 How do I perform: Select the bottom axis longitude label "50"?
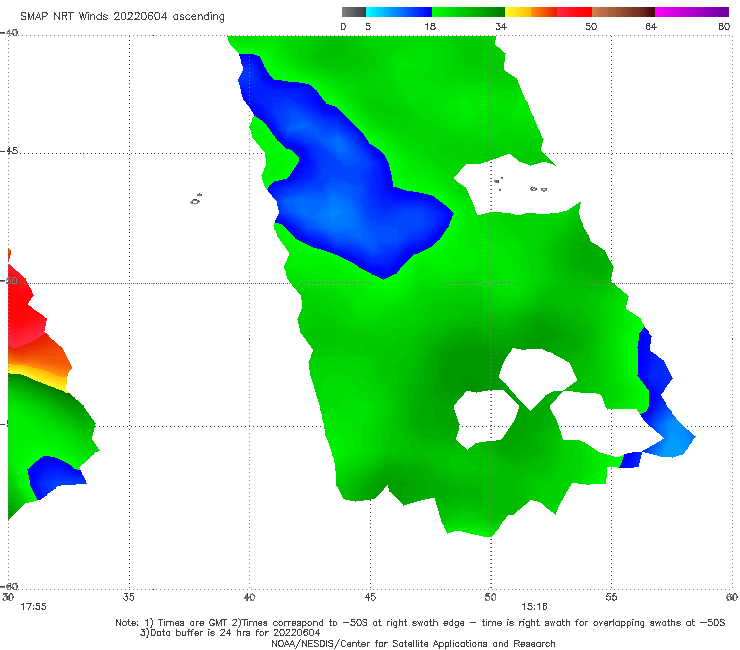click(490, 597)
